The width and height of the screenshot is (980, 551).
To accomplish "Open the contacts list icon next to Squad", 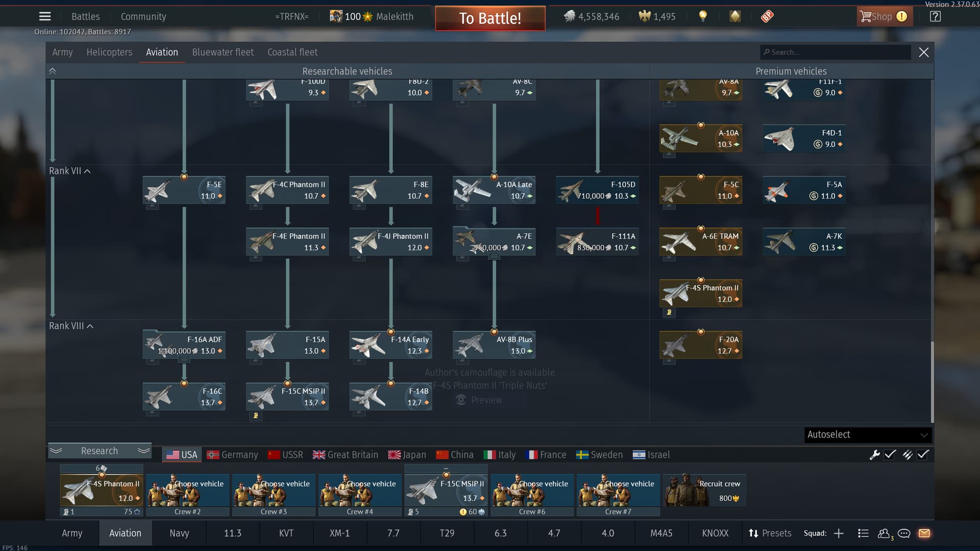I will point(863,533).
